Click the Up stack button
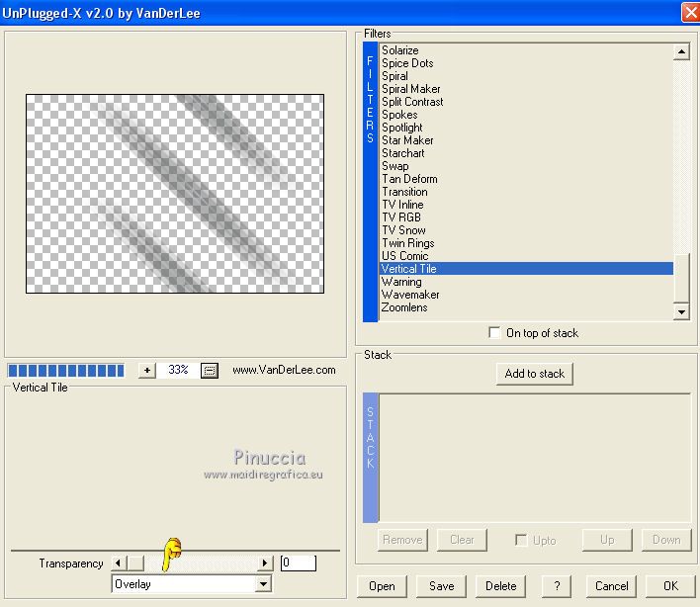This screenshot has height=607, width=700. pyautogui.click(x=607, y=540)
